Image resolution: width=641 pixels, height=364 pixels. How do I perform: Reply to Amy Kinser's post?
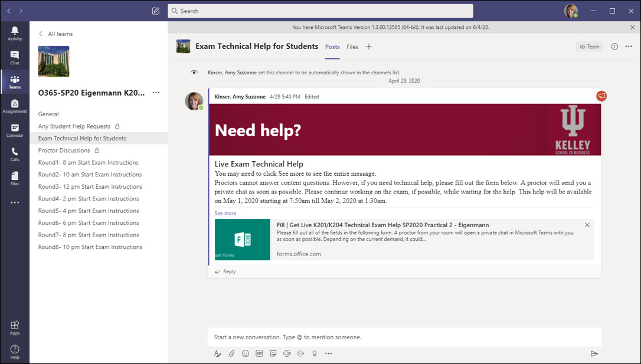225,271
